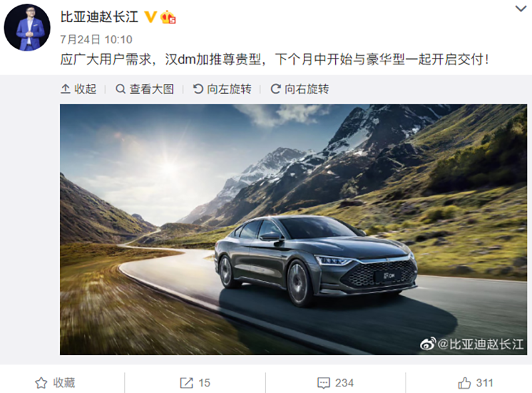Click the counterclockwise rotate icon
Screen dimensions: 532x393
click(198, 89)
